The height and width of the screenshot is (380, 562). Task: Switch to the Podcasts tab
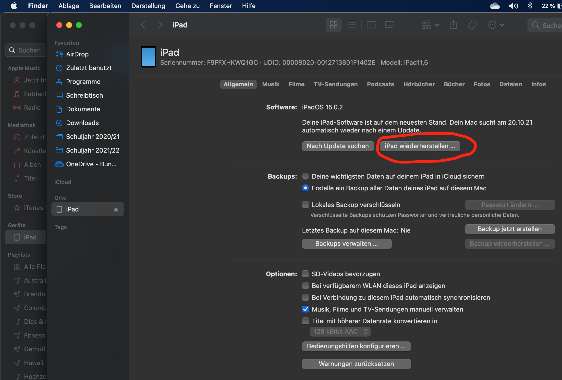(x=380, y=84)
